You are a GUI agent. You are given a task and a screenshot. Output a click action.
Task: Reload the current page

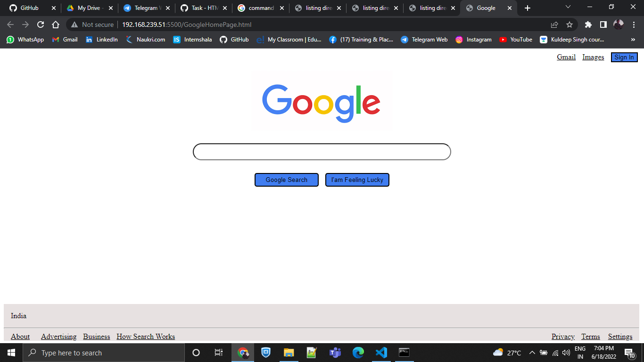tap(41, 24)
